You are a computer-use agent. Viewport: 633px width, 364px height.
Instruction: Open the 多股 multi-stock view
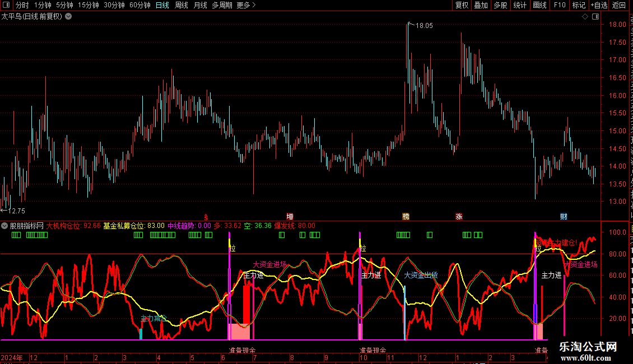(x=501, y=5)
